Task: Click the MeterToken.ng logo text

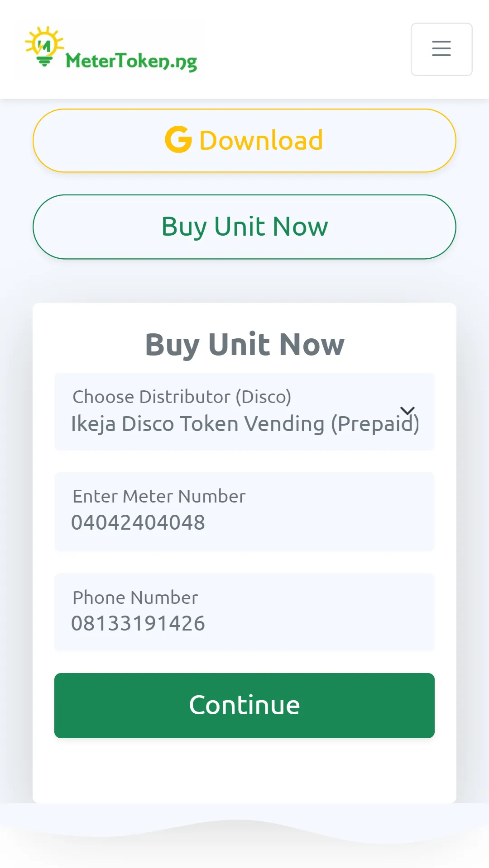Action: 131,61
